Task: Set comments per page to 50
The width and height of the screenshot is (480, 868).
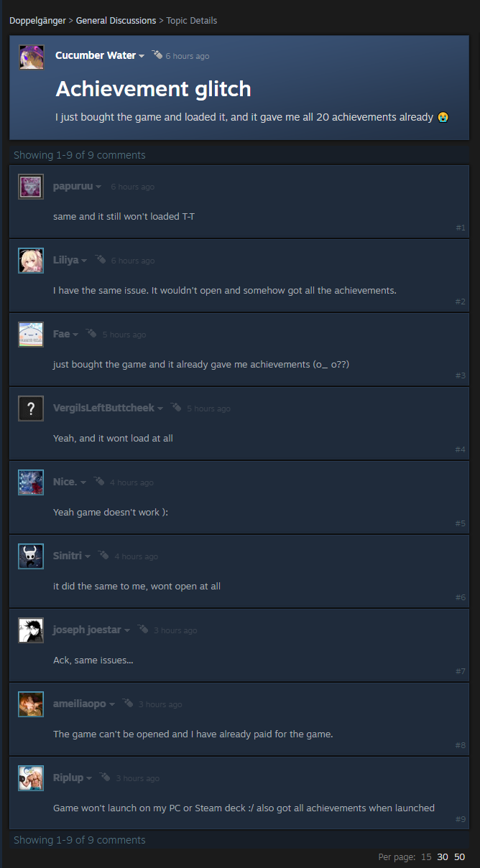Action: pos(459,857)
